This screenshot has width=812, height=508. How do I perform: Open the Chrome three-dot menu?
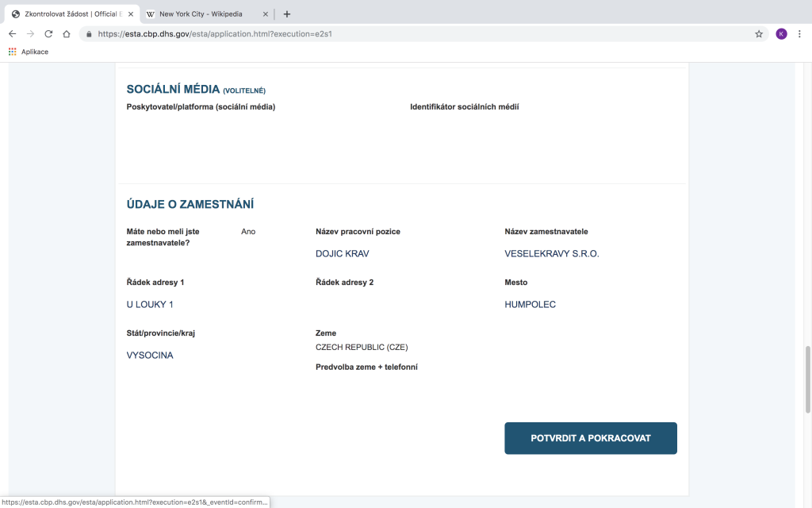coord(799,34)
